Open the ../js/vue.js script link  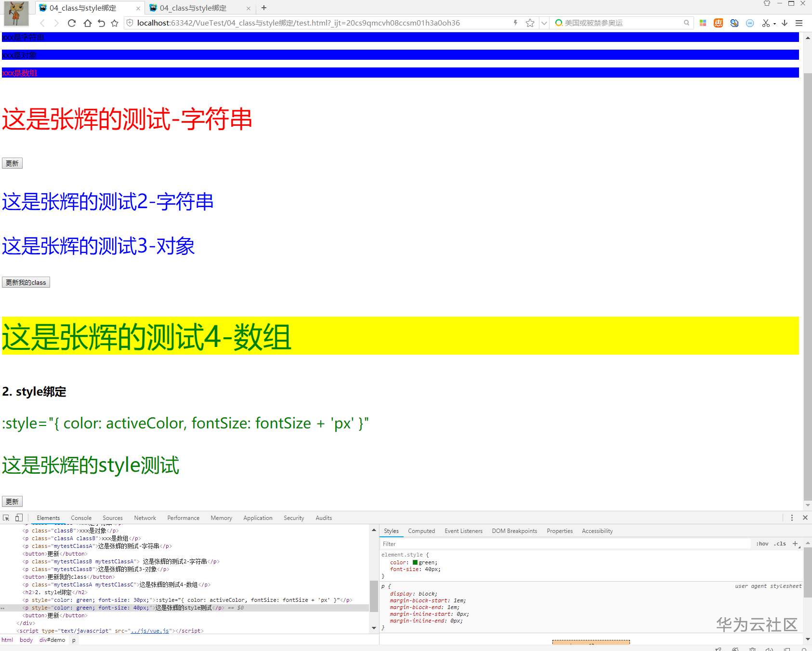tap(150, 631)
